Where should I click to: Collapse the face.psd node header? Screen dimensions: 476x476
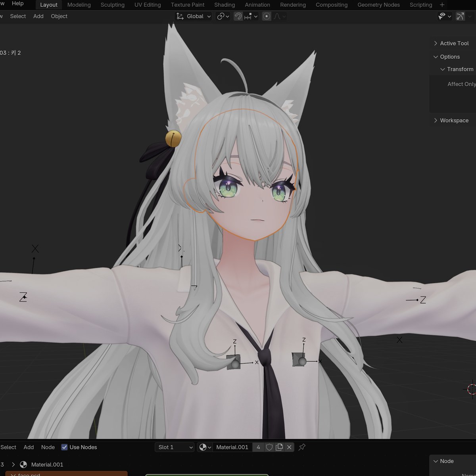tap(13, 474)
